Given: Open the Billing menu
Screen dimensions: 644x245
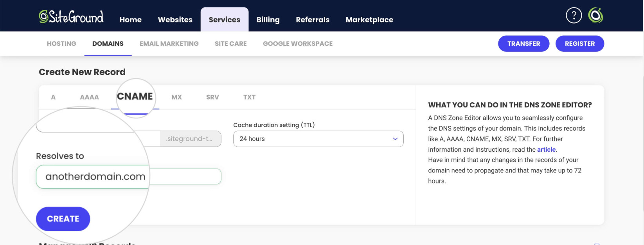Looking at the screenshot, I should click(268, 20).
